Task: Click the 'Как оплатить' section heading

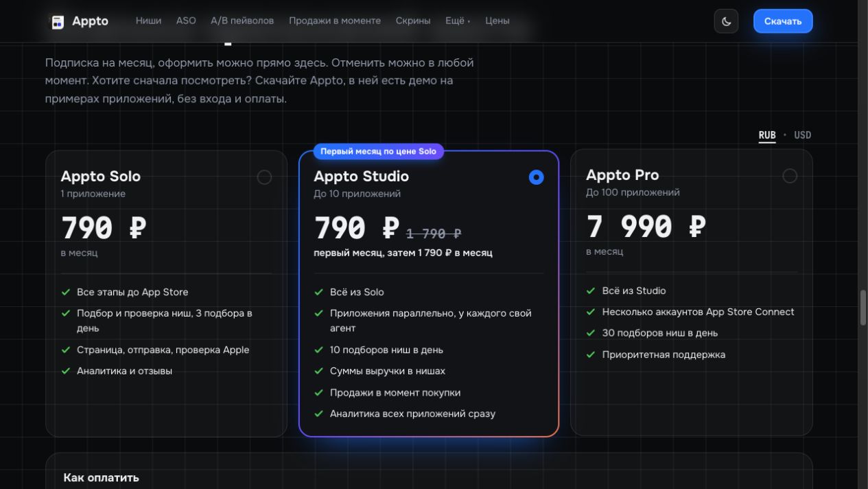Action: (101, 477)
